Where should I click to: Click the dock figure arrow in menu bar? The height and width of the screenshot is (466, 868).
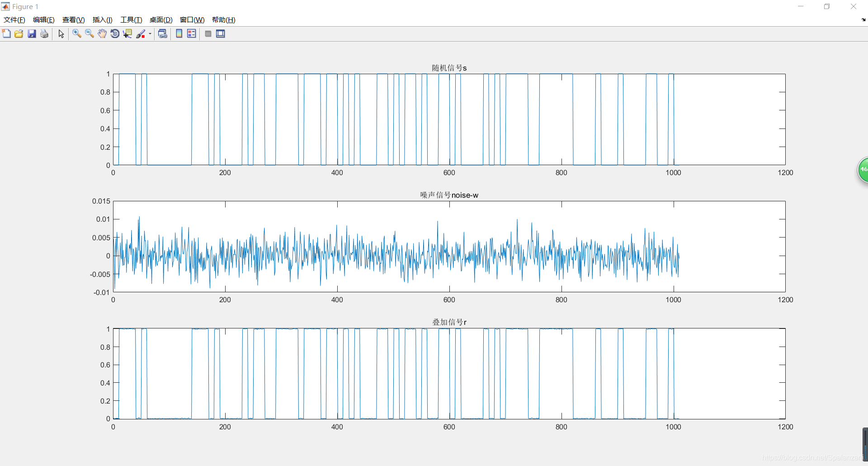tap(863, 20)
